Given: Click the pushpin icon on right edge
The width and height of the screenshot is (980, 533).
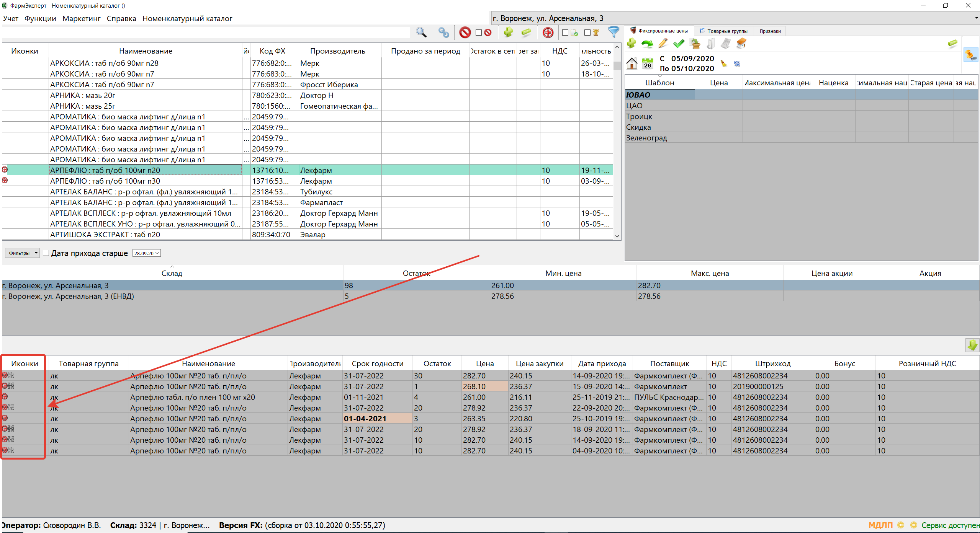Looking at the screenshot, I should [970, 55].
